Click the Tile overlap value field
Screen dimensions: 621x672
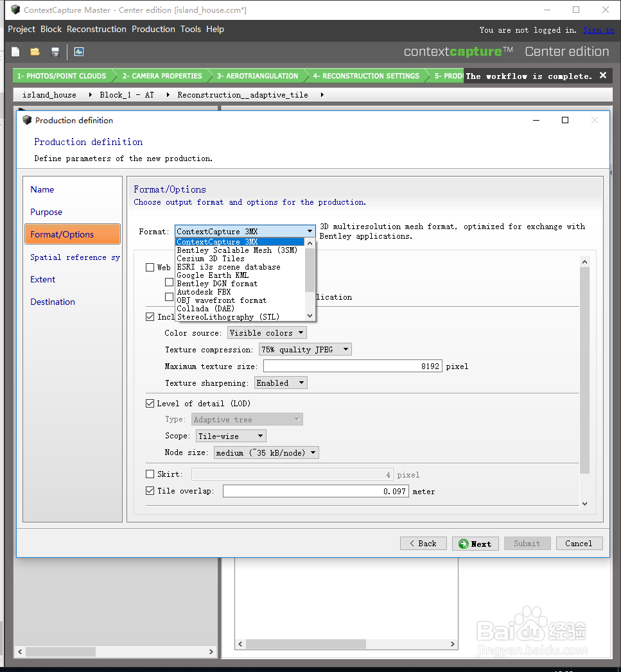click(x=316, y=491)
